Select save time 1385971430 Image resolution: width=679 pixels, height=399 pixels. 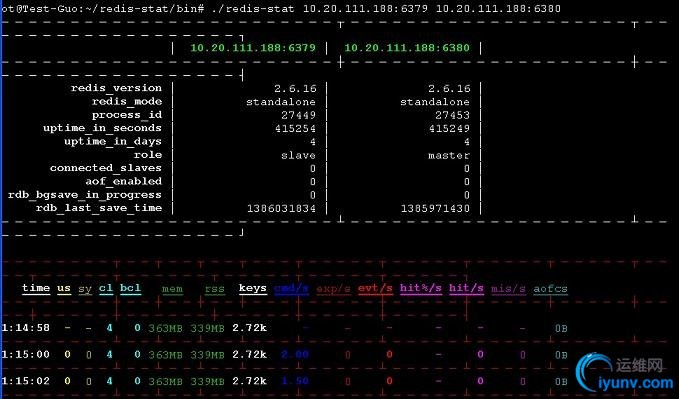435,208
